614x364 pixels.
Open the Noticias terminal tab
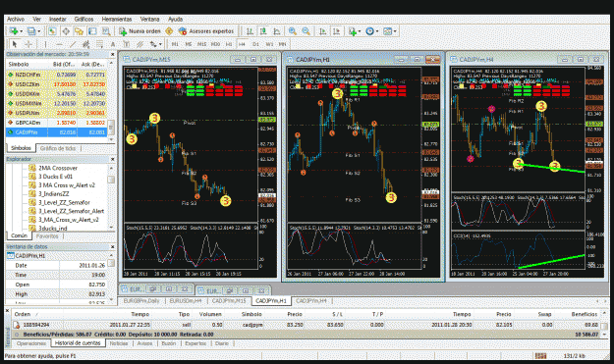point(119,343)
